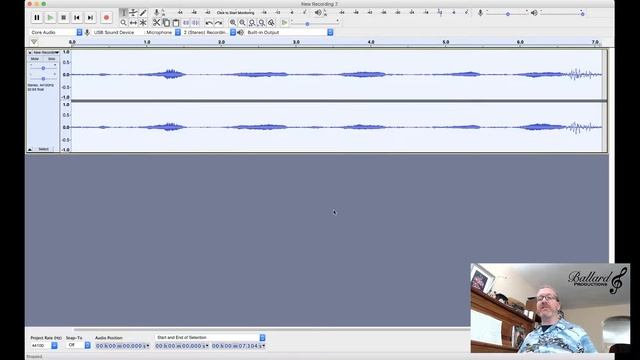Select the Zoom (magnifier) tool
Screen dimensions: 640x360
coord(124,23)
